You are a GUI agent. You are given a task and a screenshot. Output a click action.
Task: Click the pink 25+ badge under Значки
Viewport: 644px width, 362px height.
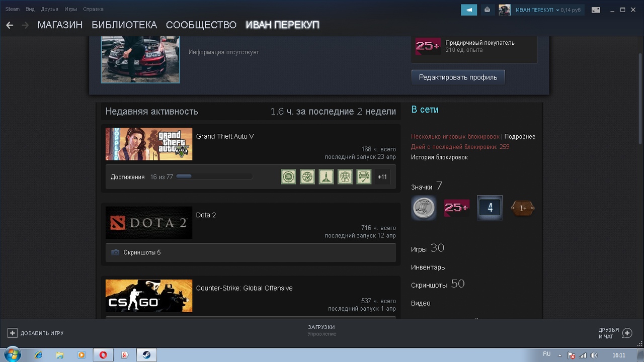[456, 208]
